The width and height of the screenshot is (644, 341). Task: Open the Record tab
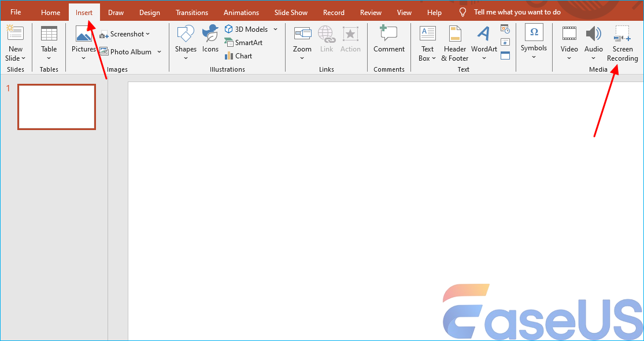[x=334, y=12]
